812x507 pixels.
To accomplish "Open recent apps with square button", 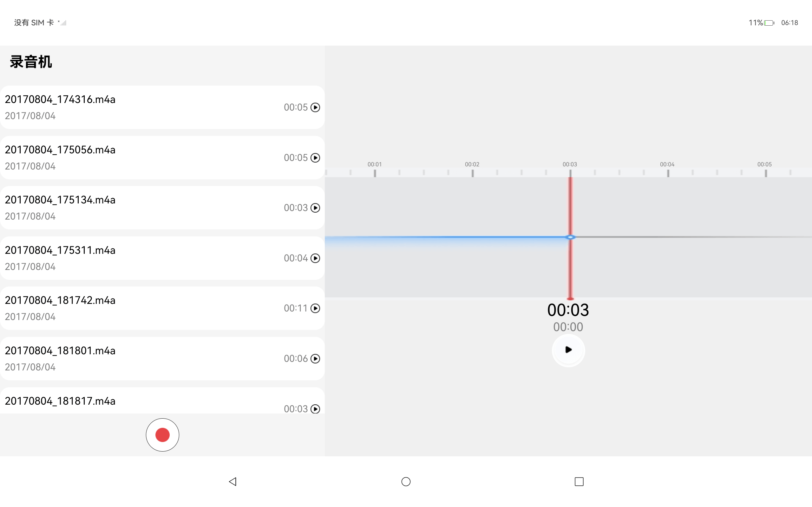I will 579,482.
